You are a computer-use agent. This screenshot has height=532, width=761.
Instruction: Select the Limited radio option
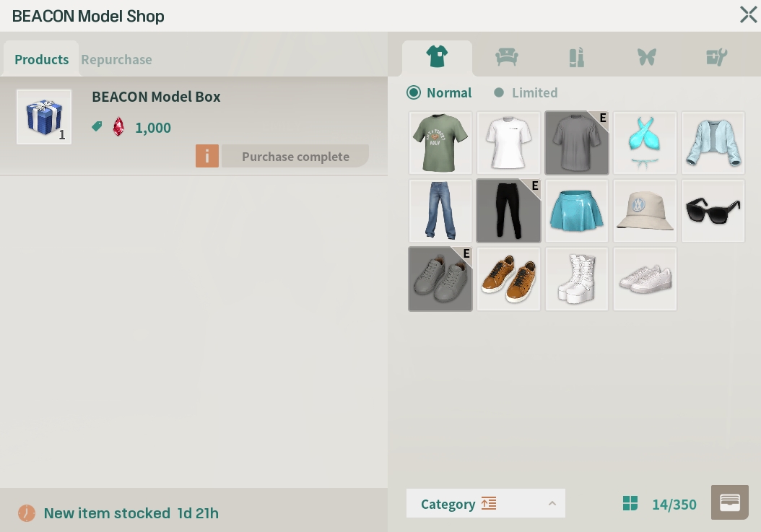click(498, 92)
